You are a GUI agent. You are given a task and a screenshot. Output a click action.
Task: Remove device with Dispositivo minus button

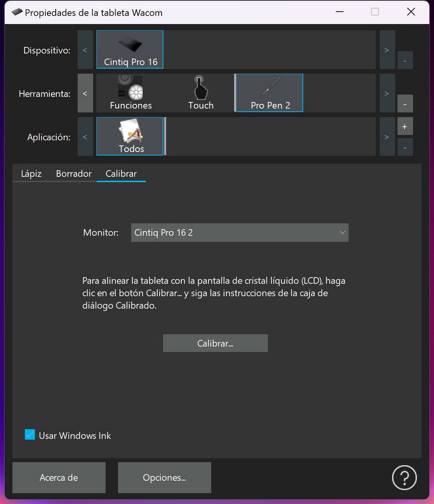(405, 61)
